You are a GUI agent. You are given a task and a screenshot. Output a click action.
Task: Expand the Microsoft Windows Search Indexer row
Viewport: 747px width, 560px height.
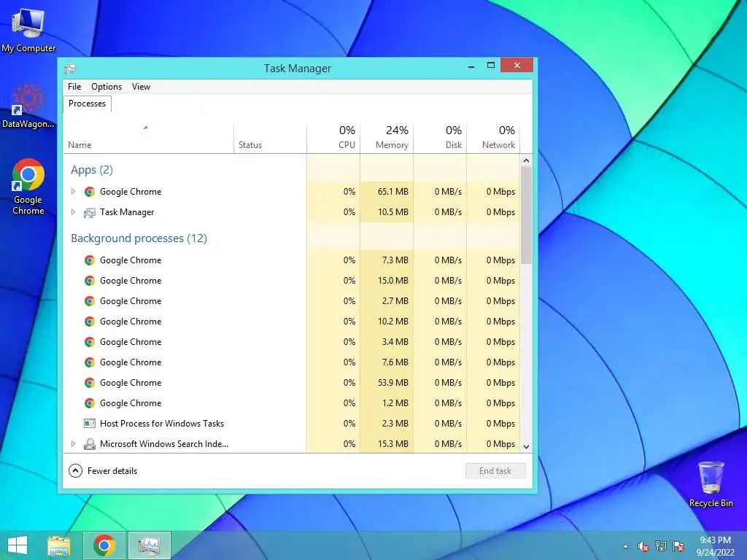click(x=73, y=444)
